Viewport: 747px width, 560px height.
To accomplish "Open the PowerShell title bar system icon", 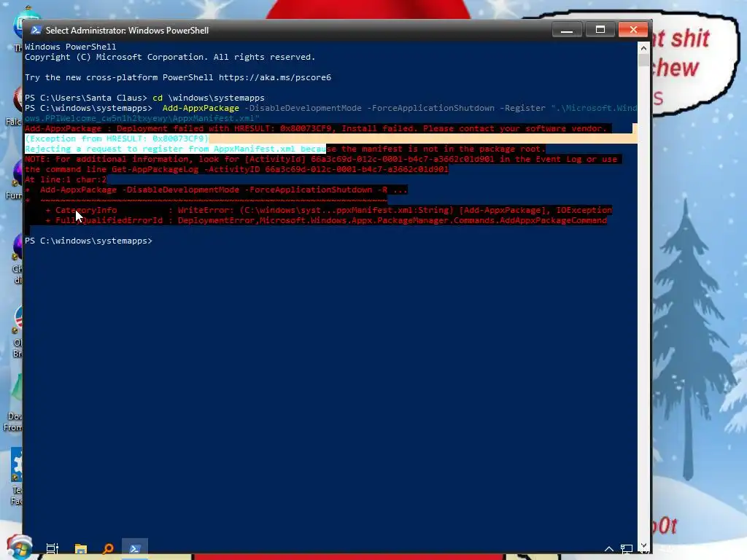I will [36, 30].
